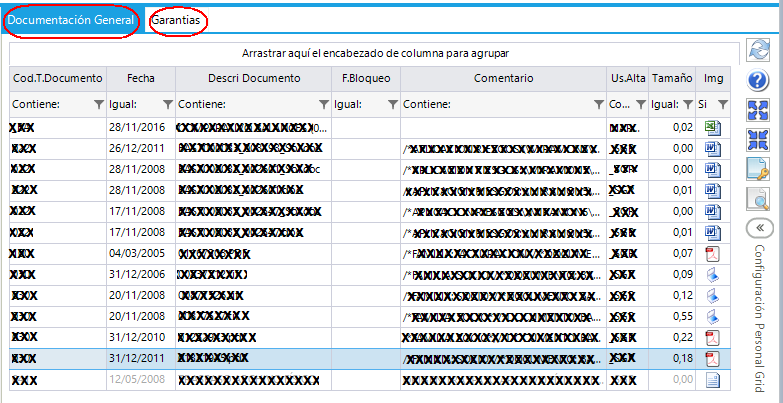Open the F.Bloqueo filter dropdown
This screenshot has height=403, width=783.
pos(392,104)
